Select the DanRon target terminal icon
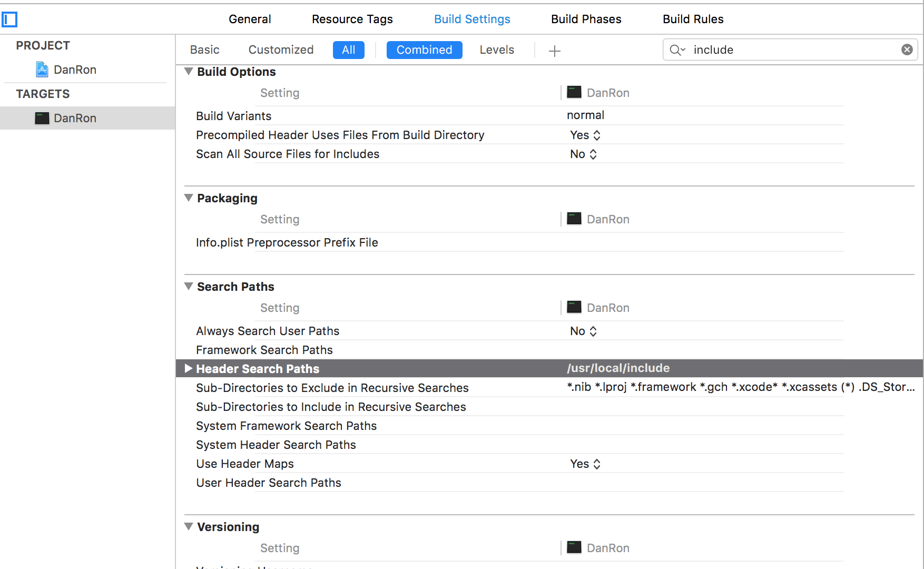The height and width of the screenshot is (569, 924). pyautogui.click(x=42, y=118)
